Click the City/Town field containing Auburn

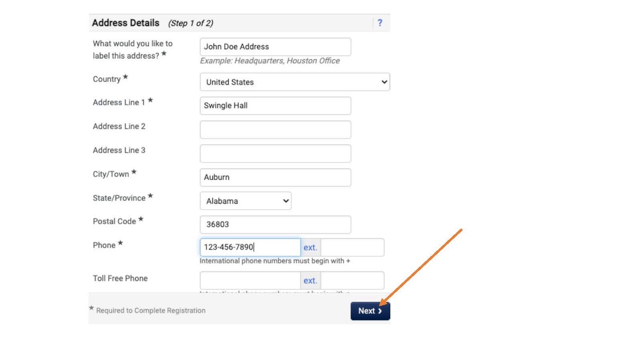[275, 177]
